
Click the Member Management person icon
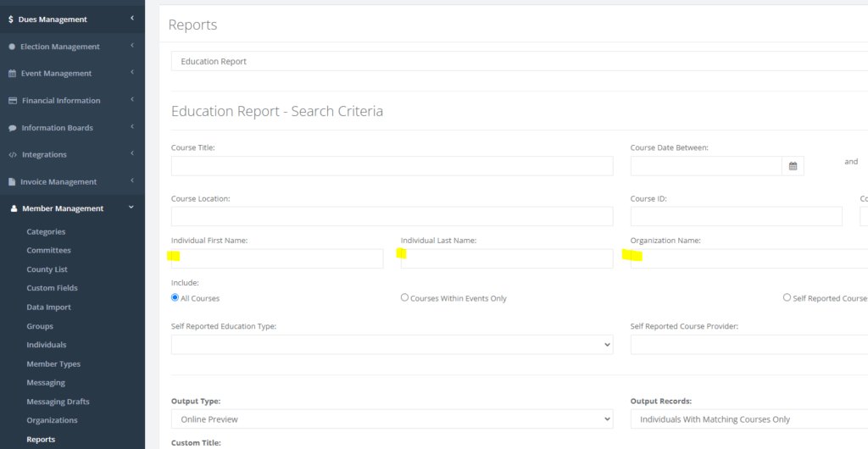coord(13,208)
